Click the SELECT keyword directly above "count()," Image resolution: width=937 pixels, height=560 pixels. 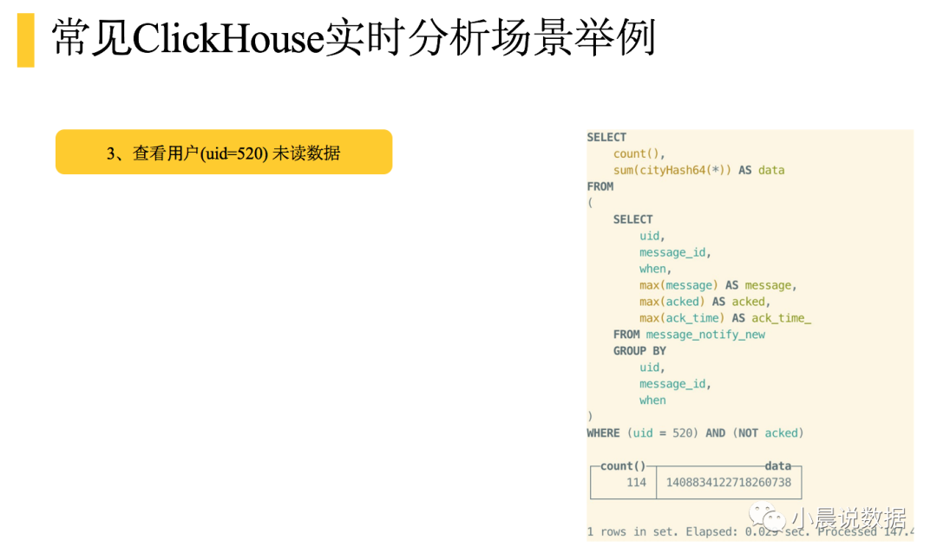(606, 137)
